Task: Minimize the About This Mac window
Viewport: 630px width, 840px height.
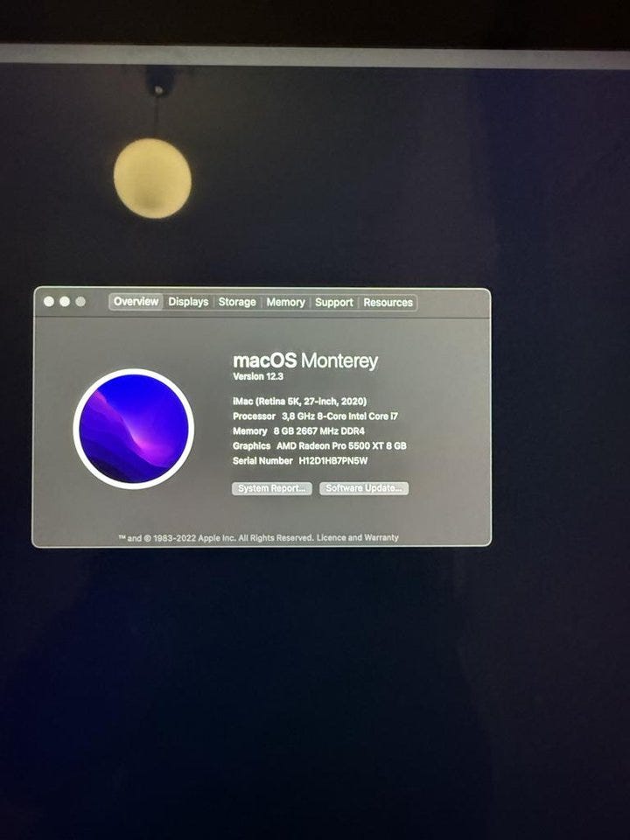Action: point(65,301)
